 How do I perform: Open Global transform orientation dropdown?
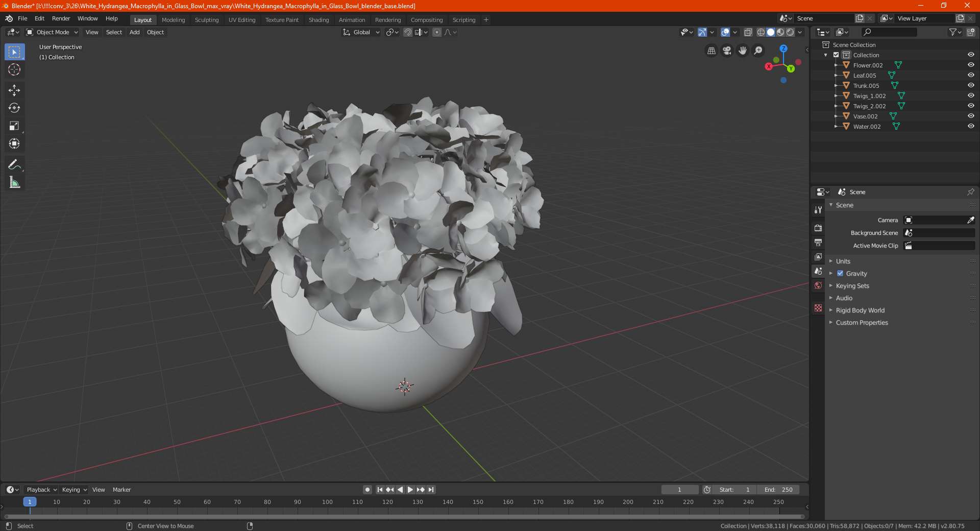tap(361, 32)
